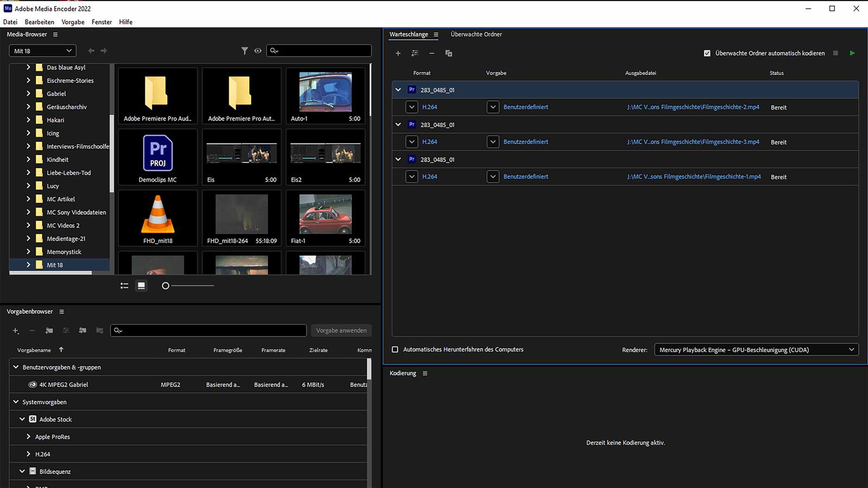Select the Fiat-1 clip thumbnail

(x=325, y=214)
